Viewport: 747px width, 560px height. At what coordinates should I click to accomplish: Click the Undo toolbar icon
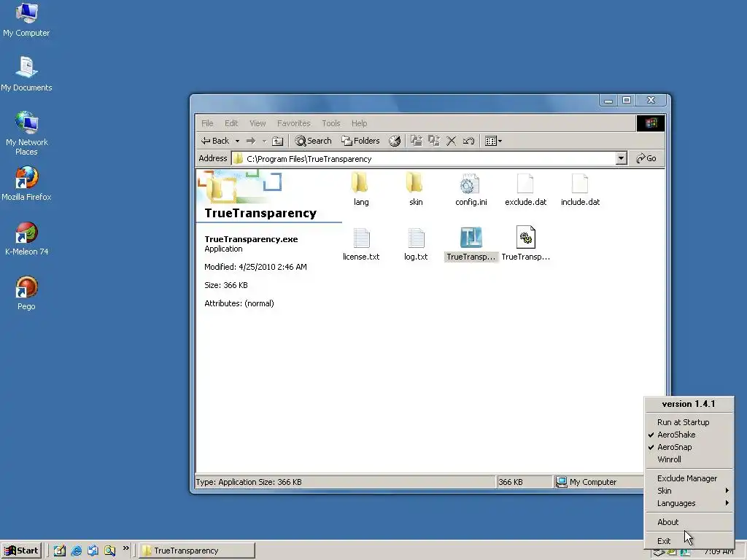(x=468, y=141)
